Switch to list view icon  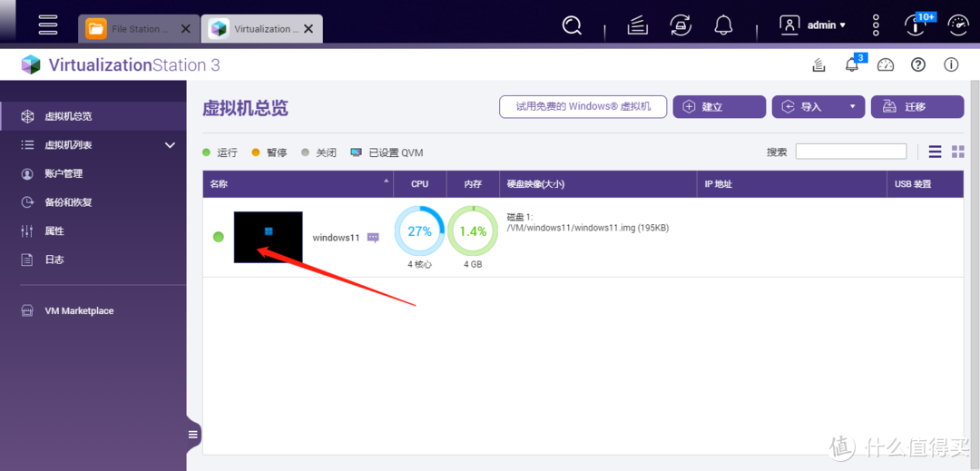pos(935,152)
